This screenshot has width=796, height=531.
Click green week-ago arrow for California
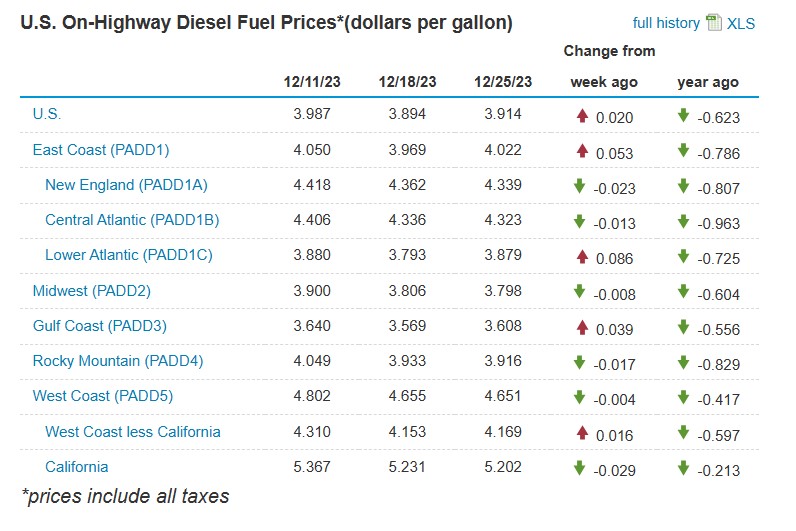point(579,468)
